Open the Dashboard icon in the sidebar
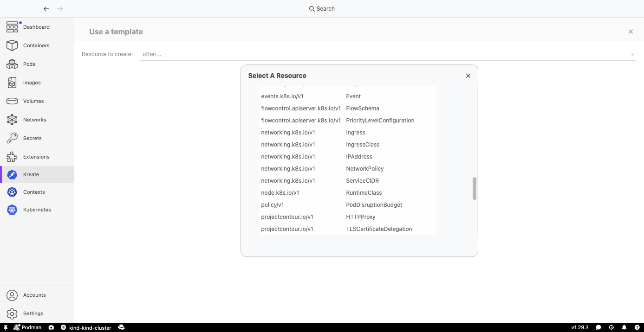The image size is (644, 332). click(x=12, y=27)
